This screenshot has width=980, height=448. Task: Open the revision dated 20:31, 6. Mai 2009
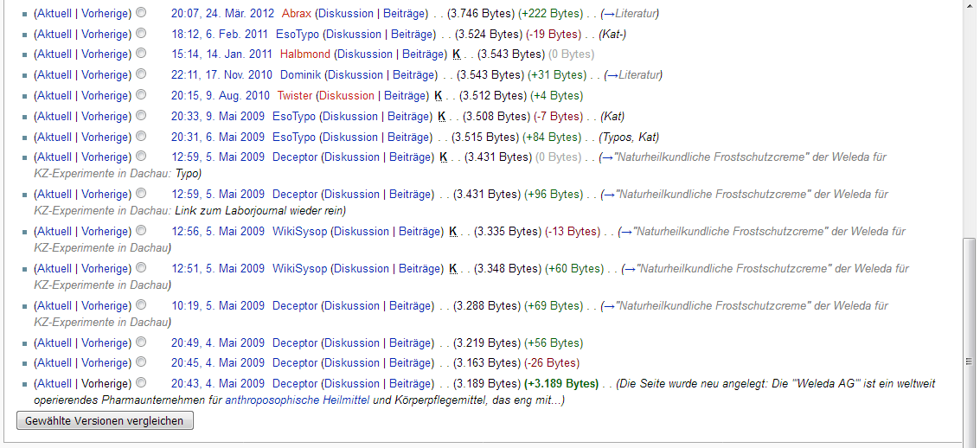(218, 138)
